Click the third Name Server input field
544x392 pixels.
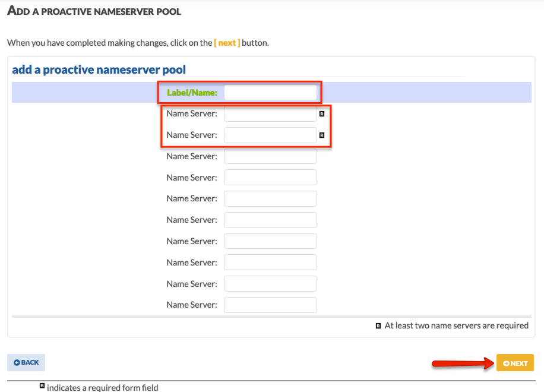click(270, 156)
